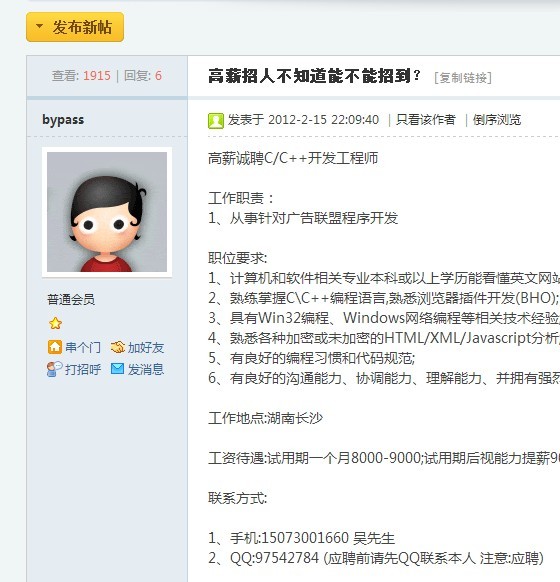Click the thread title 高薪招人不知道能不能招到
Image resolution: width=560 pixels, height=582 pixels.
[314, 76]
